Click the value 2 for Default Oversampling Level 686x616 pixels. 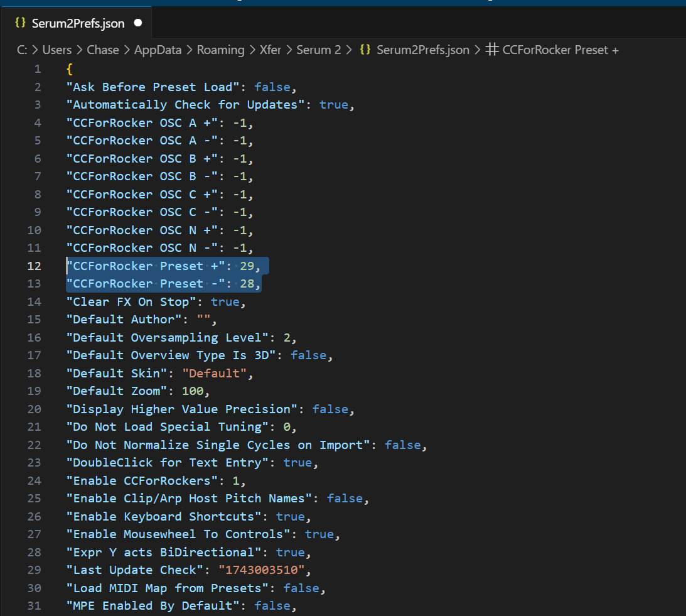(287, 338)
